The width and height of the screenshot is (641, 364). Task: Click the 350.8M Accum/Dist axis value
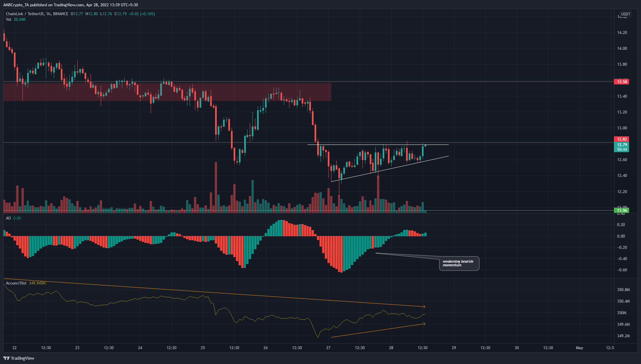point(623,290)
